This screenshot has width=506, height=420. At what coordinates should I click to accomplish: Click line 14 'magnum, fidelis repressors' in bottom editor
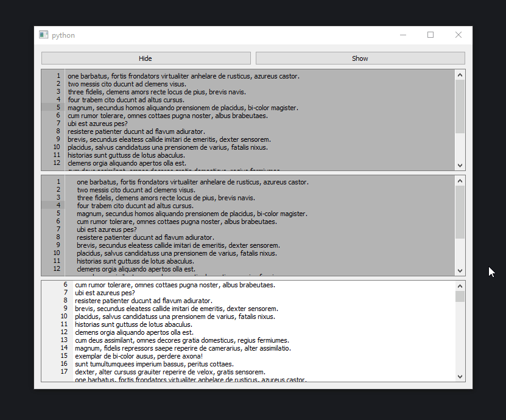(183, 348)
